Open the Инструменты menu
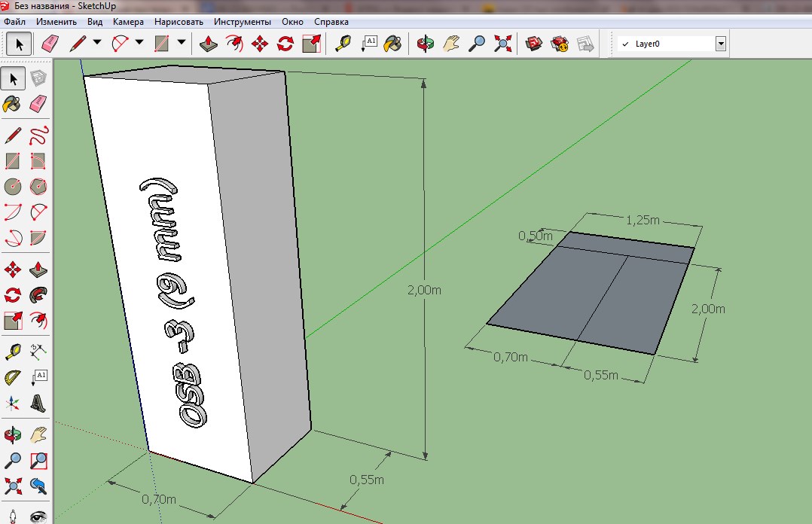The width and height of the screenshot is (812, 524). pos(243,22)
